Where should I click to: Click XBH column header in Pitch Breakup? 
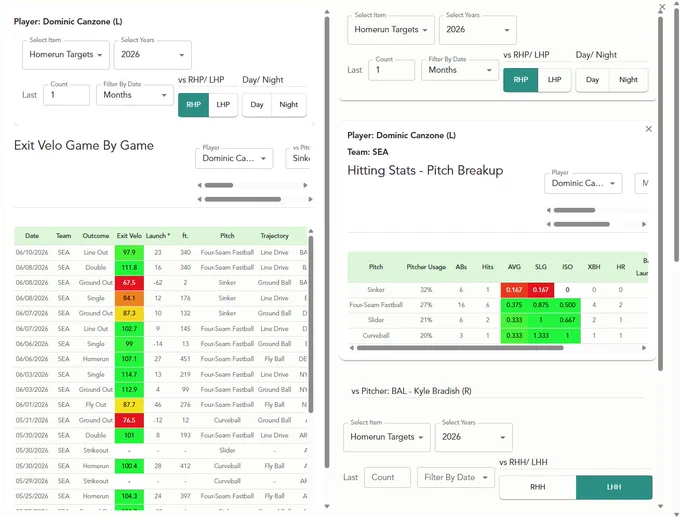[594, 267]
